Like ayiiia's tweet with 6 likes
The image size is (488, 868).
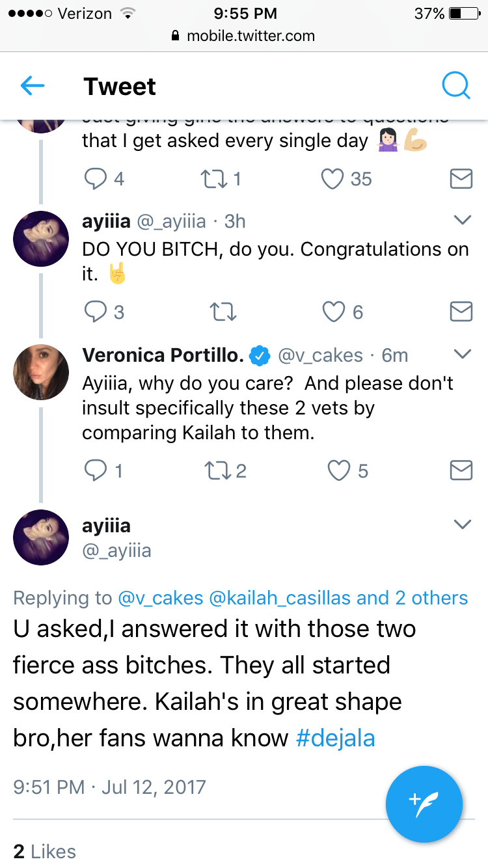point(343,312)
